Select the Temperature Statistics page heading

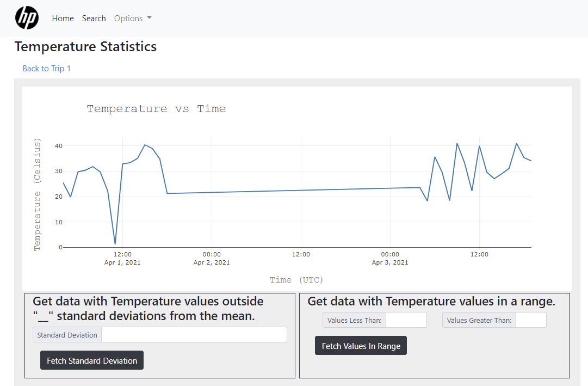point(85,47)
